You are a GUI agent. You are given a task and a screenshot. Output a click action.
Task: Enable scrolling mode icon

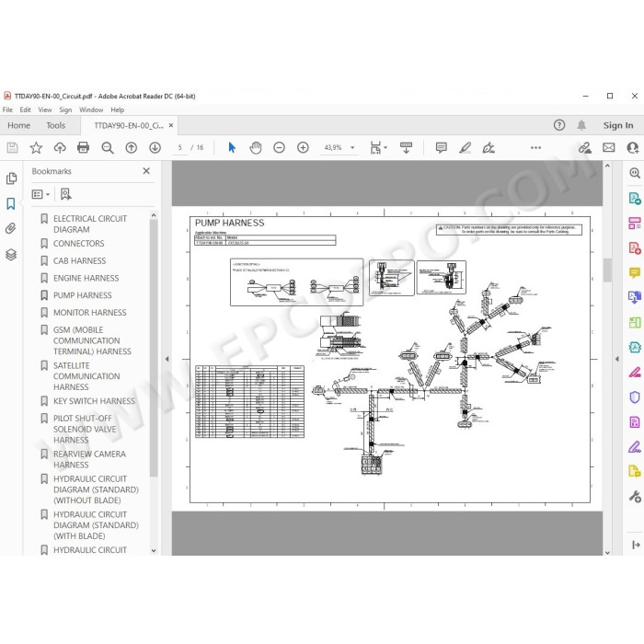coord(406,147)
